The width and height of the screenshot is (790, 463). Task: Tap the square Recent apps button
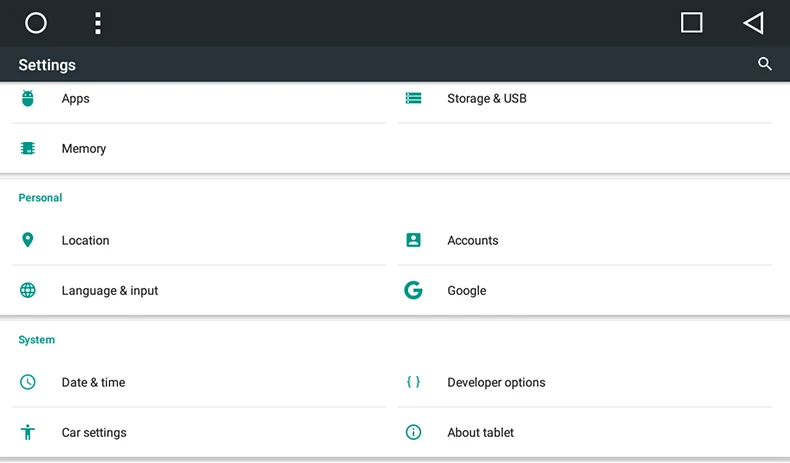coord(691,23)
